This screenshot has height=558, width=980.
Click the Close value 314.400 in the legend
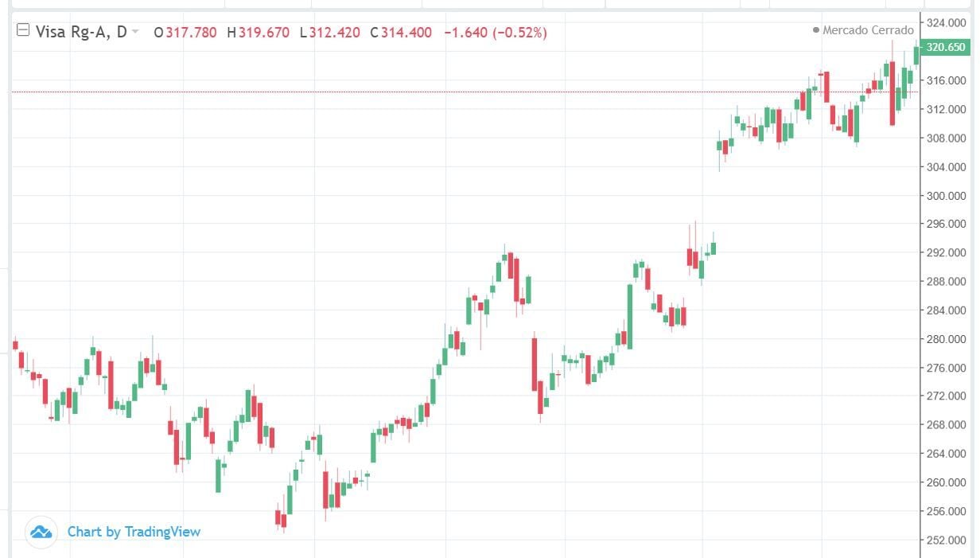406,33
